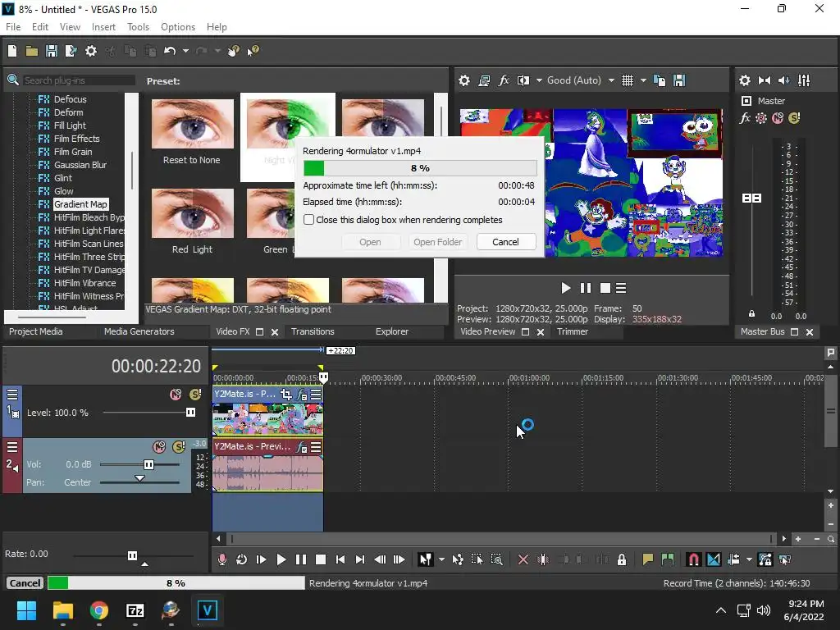Click the Insert Marker icon in the timeline toolbar

click(x=648, y=559)
